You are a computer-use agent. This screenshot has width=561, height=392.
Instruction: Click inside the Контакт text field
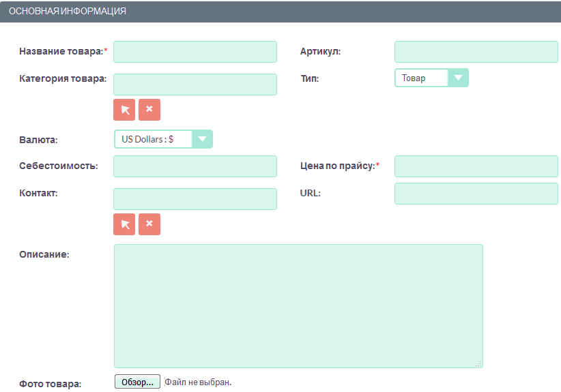pyautogui.click(x=195, y=199)
